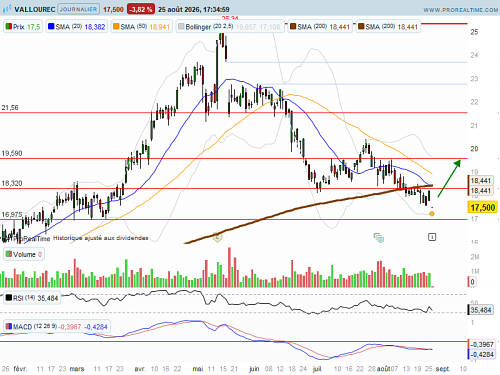Click the 'sept.' label on the date axis
This screenshot has height=375, width=500.
point(443,369)
